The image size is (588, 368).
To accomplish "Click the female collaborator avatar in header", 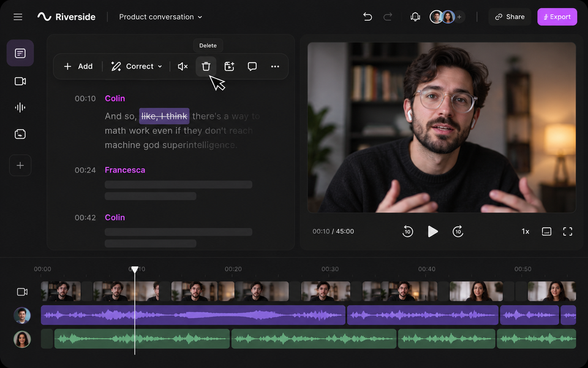I will 448,17.
